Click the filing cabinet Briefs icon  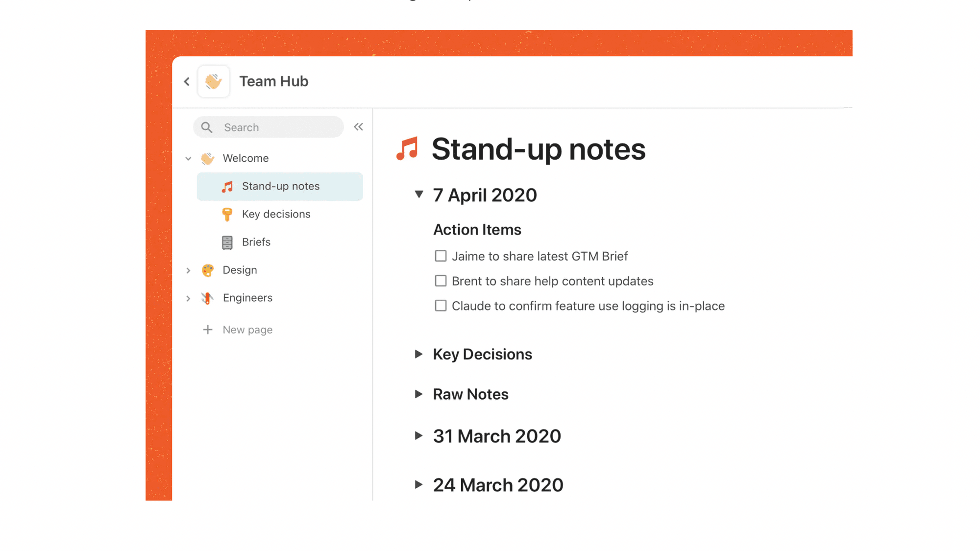(227, 242)
